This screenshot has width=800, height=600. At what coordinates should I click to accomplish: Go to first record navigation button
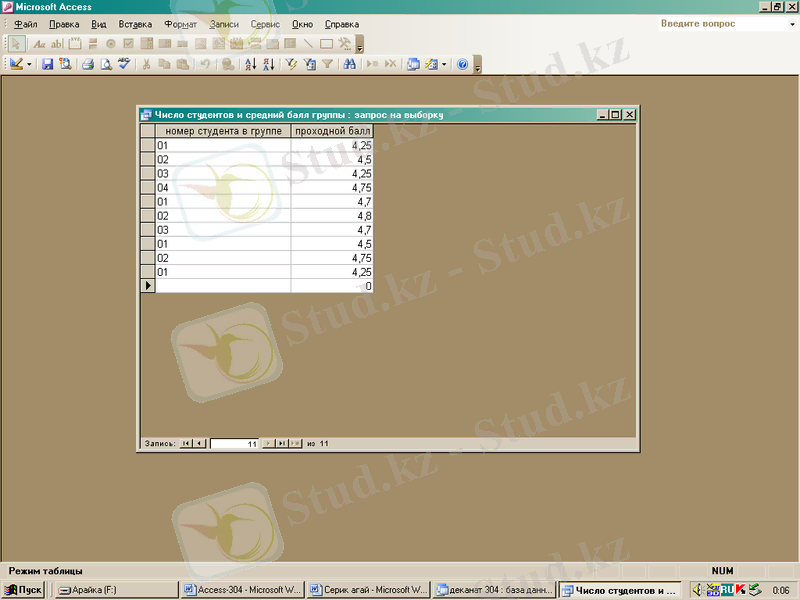pos(185,443)
